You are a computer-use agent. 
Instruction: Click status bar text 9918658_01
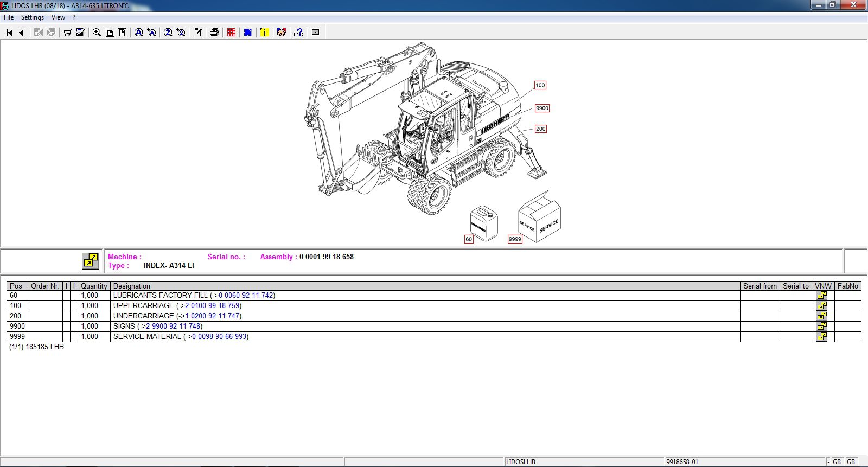point(682,462)
